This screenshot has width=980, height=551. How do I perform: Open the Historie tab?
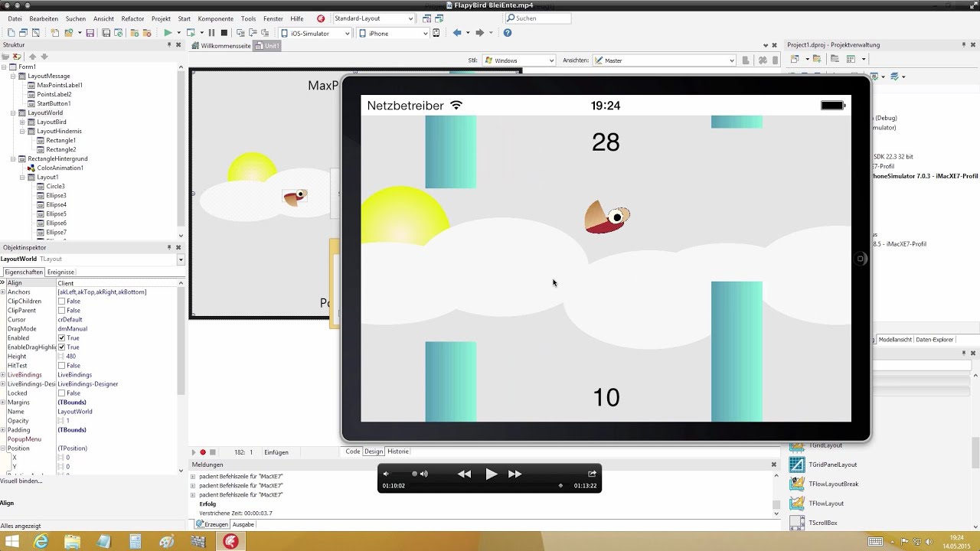tap(398, 452)
